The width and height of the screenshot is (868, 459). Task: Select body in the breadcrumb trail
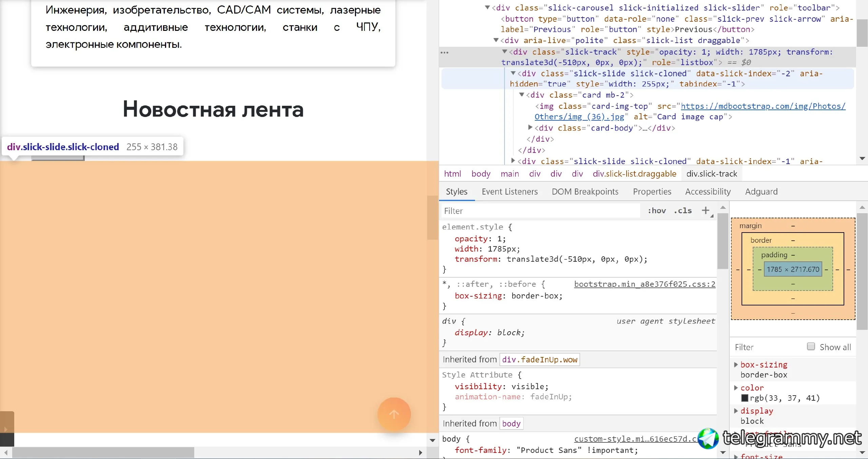[481, 174]
